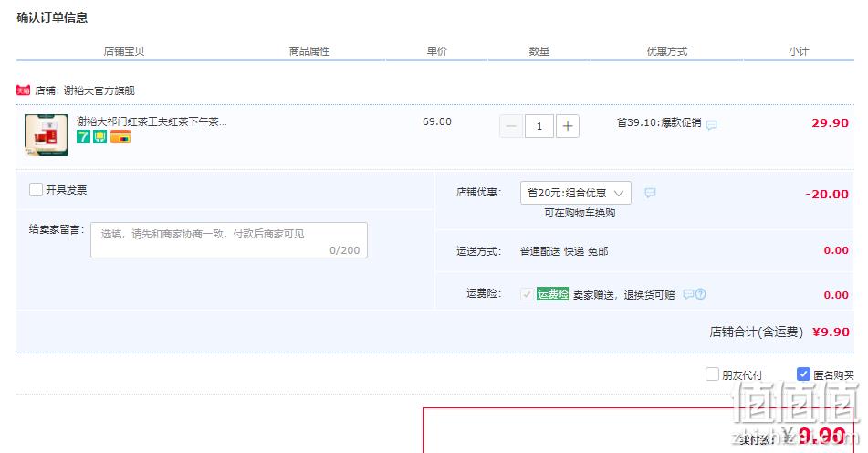Click the shop total ¥9.90

[831, 332]
